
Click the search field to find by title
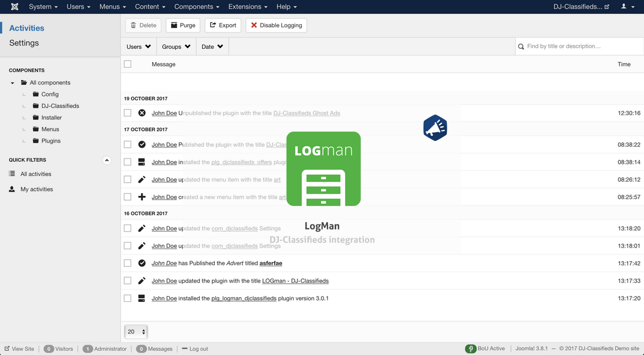[579, 46]
